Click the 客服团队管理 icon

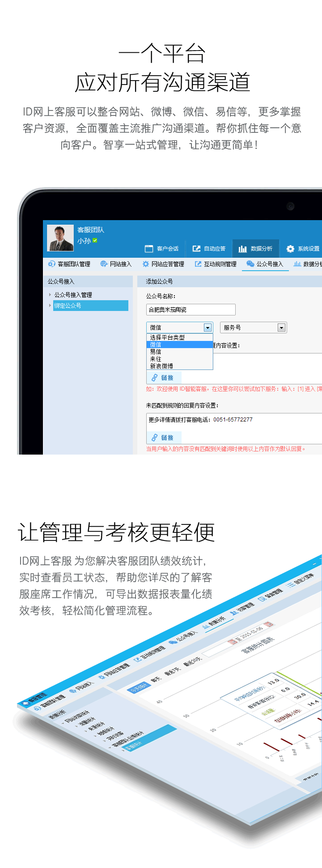pyautogui.click(x=52, y=264)
